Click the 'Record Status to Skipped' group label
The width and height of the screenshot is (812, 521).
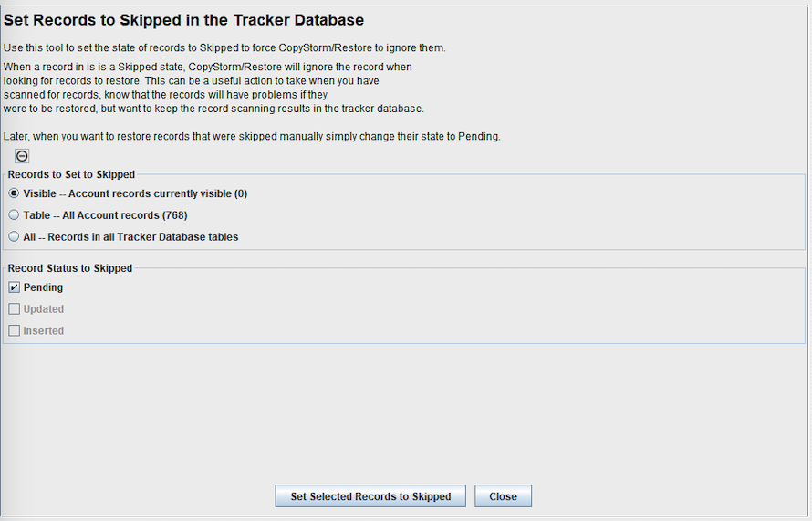click(70, 268)
